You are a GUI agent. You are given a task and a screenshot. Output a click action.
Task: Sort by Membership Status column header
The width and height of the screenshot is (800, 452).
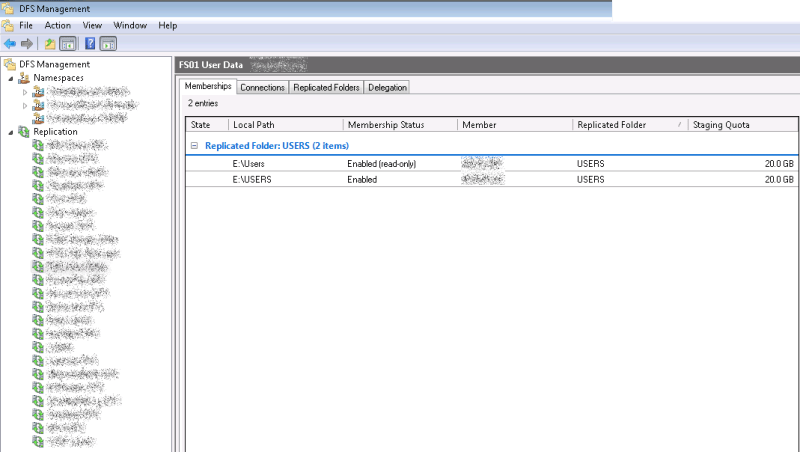401,124
